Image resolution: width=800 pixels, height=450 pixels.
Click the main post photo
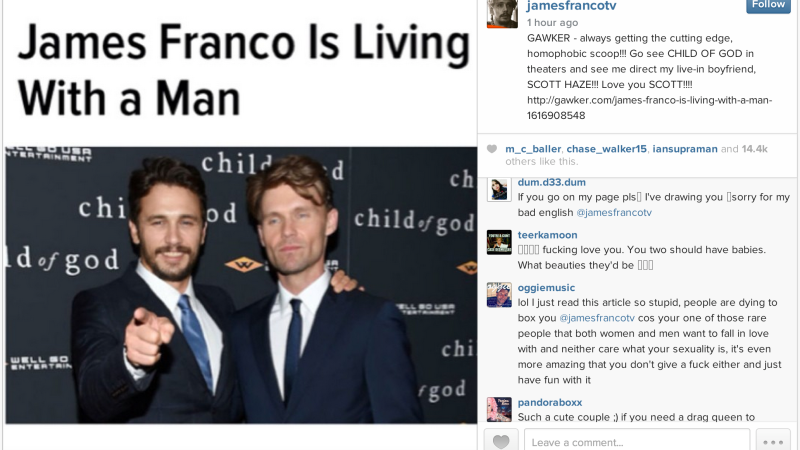[241, 285]
